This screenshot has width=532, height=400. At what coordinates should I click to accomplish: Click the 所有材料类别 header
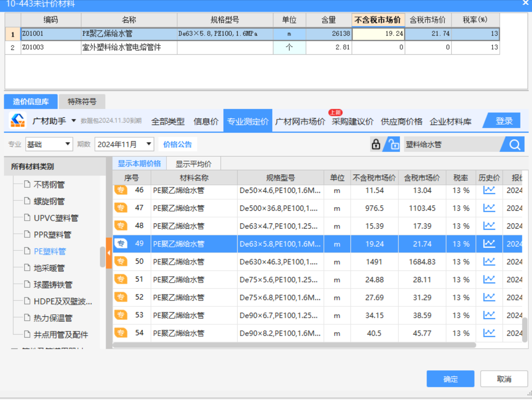click(x=55, y=166)
